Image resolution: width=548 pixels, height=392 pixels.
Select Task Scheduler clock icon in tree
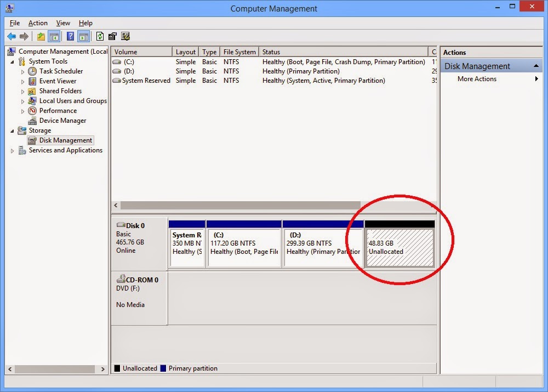coord(32,71)
